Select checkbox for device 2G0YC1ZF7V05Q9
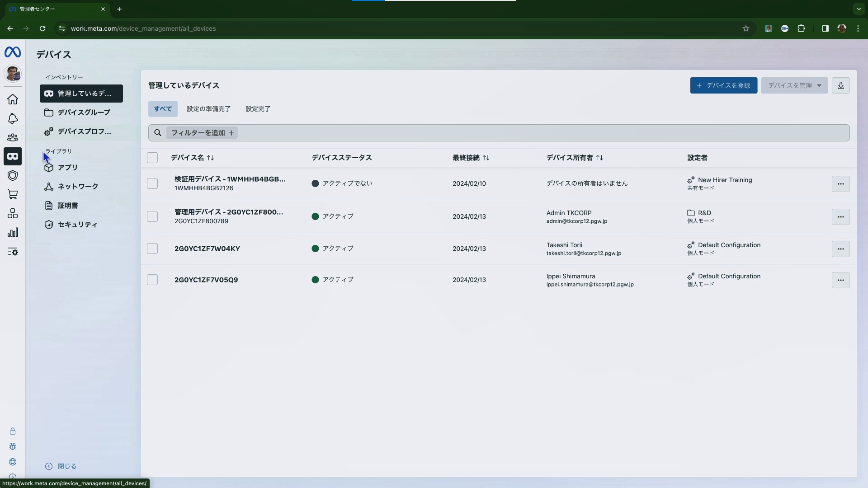868x488 pixels. coord(152,280)
